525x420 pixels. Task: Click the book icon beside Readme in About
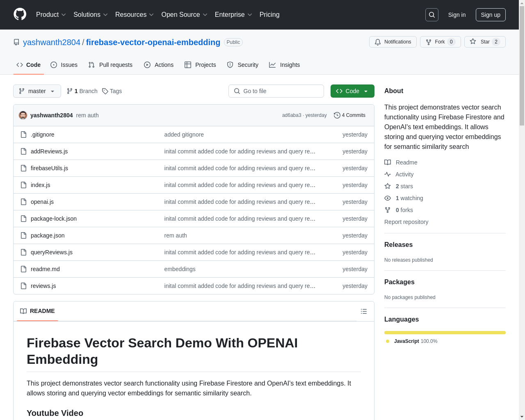coord(388,162)
